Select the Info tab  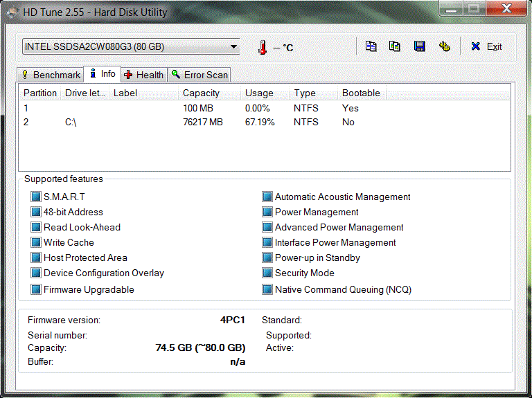click(x=102, y=74)
